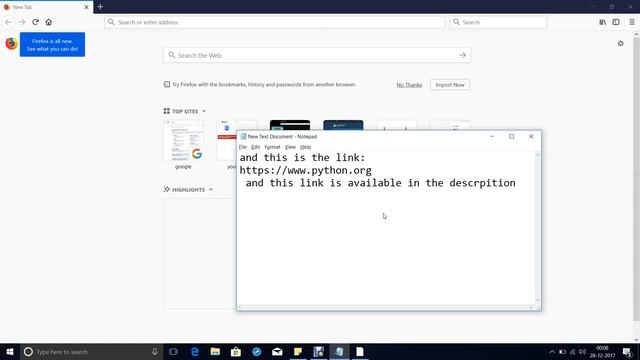This screenshot has width=640, height=360.
Task: Submit web search with arrow button
Action: (x=462, y=55)
